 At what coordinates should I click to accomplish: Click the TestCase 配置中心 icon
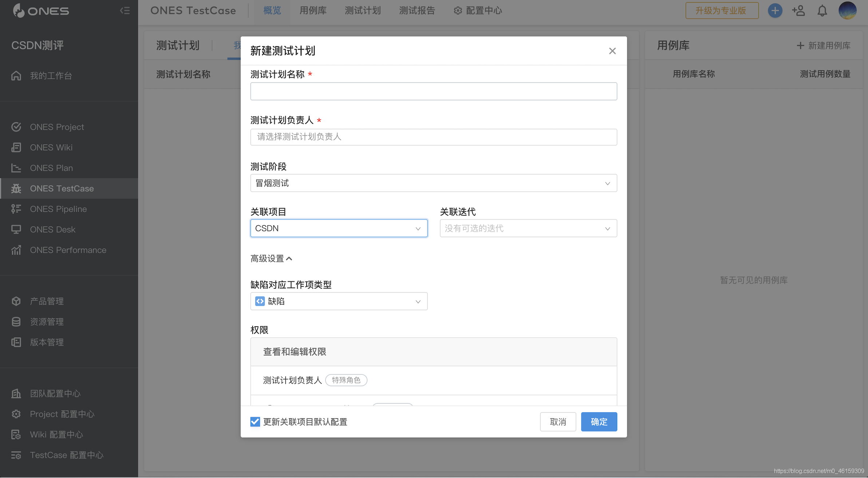pos(16,455)
